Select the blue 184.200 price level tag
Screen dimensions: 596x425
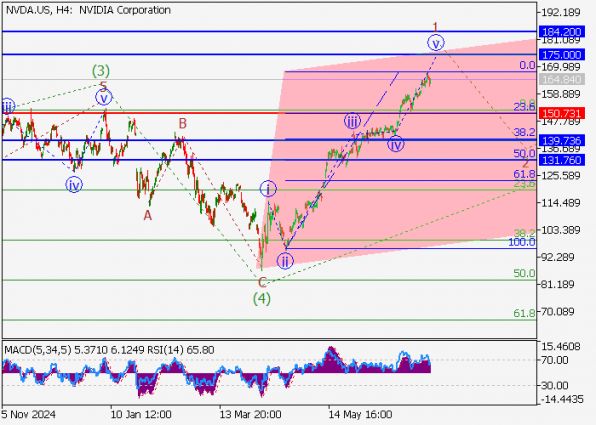(561, 32)
